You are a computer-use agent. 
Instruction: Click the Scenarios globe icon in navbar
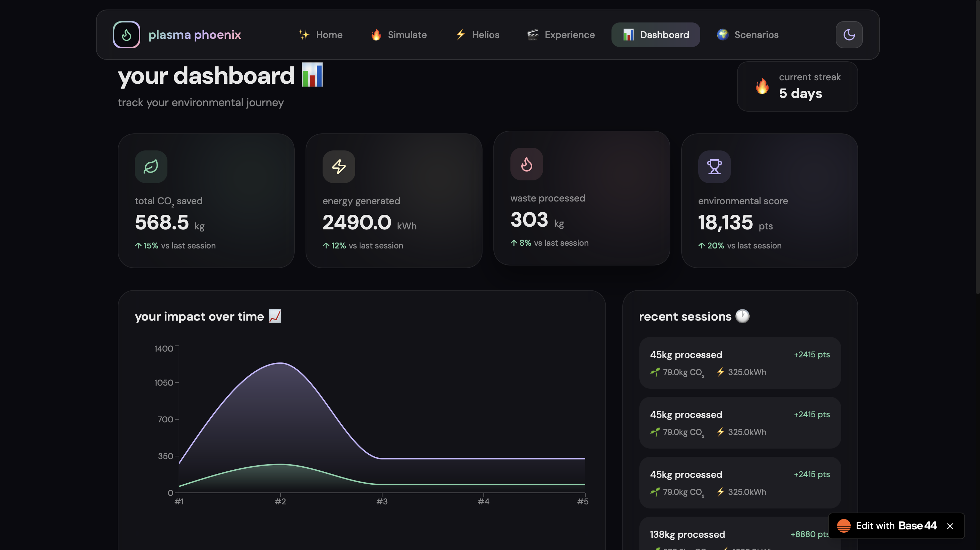pos(722,35)
